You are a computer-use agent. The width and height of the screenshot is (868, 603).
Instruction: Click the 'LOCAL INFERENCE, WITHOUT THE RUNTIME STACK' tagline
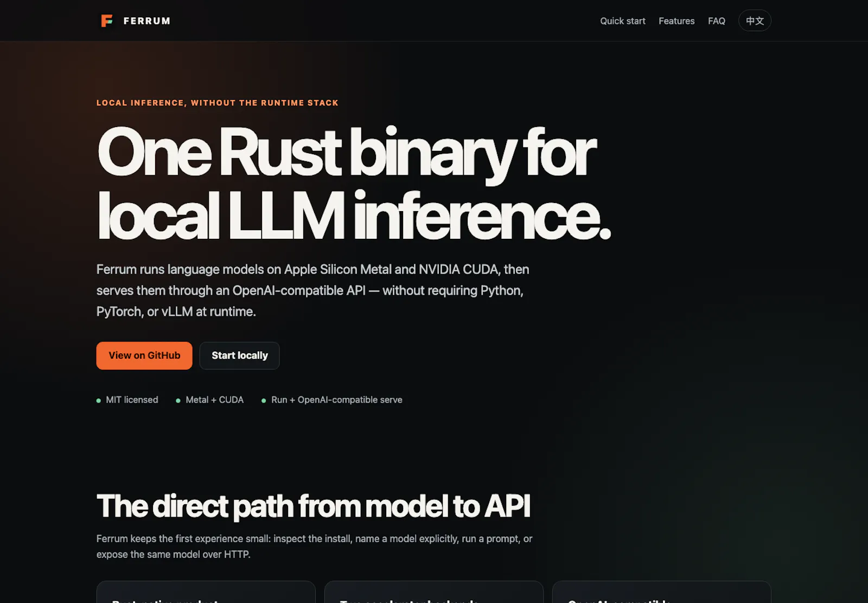pyautogui.click(x=218, y=103)
